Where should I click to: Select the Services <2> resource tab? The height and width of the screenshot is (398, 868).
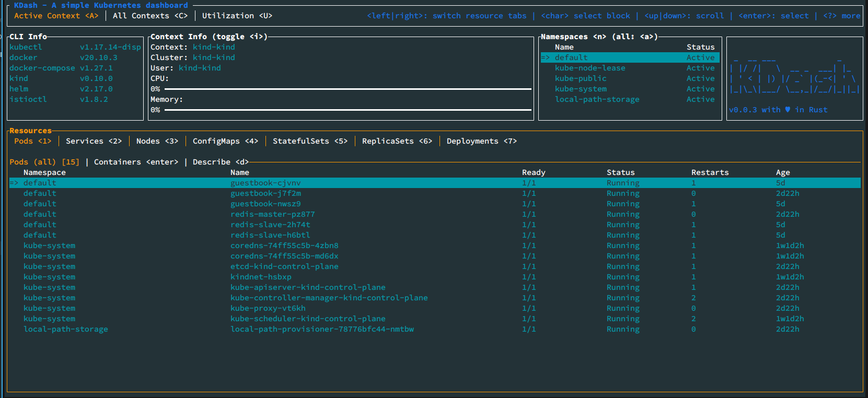pyautogui.click(x=94, y=141)
